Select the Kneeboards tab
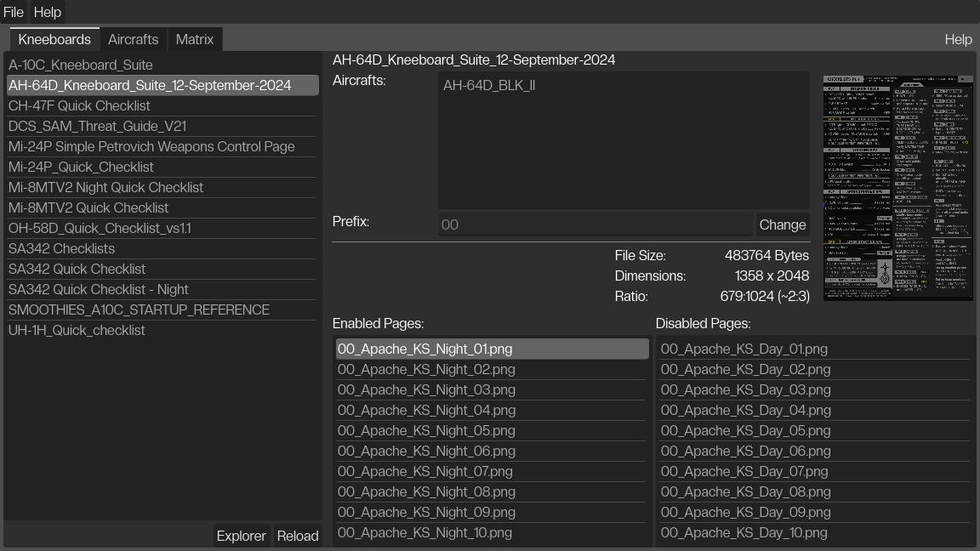The height and width of the screenshot is (551, 980). tap(54, 39)
